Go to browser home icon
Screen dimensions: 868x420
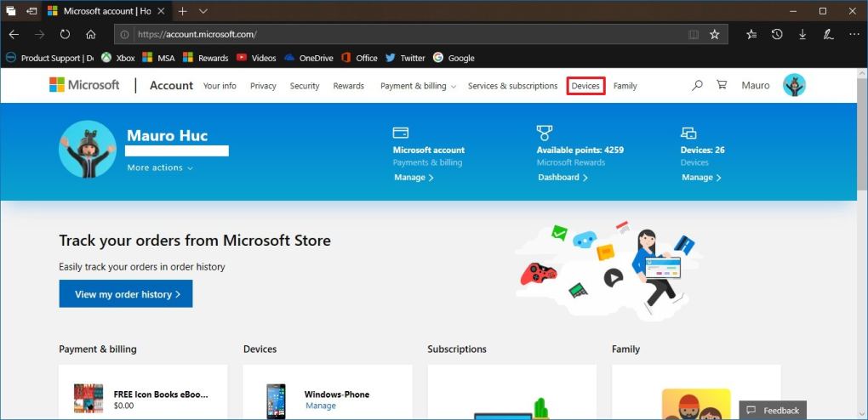90,35
